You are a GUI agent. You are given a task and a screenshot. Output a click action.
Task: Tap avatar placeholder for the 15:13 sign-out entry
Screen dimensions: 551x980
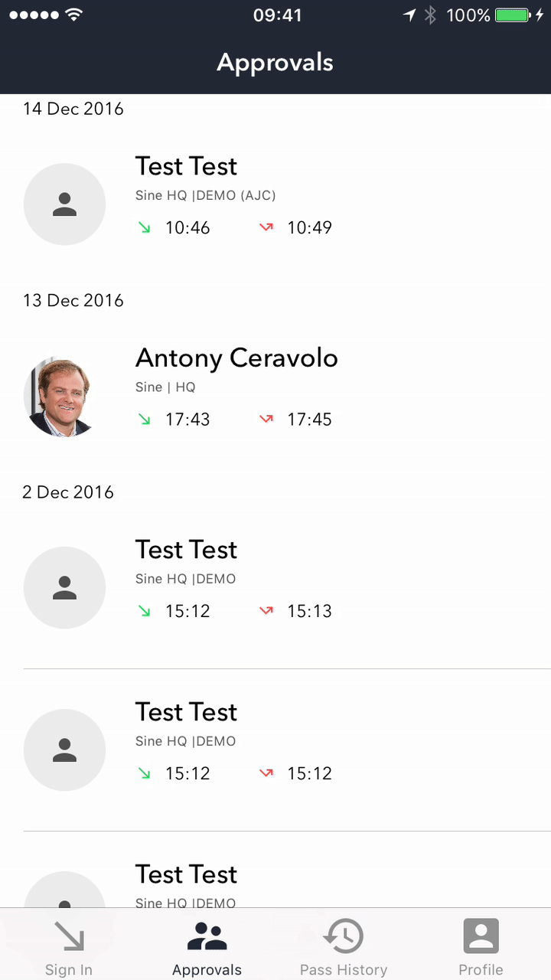click(64, 588)
